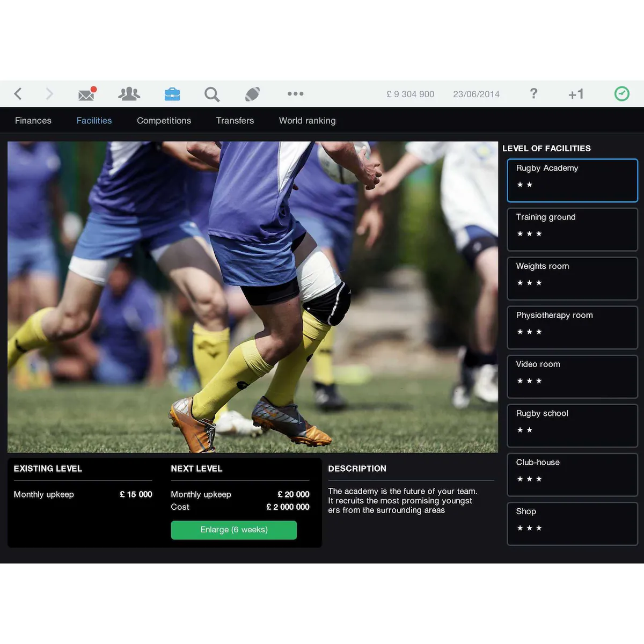Click the cost value £ 2 000 000
644x644 pixels.
point(288,507)
